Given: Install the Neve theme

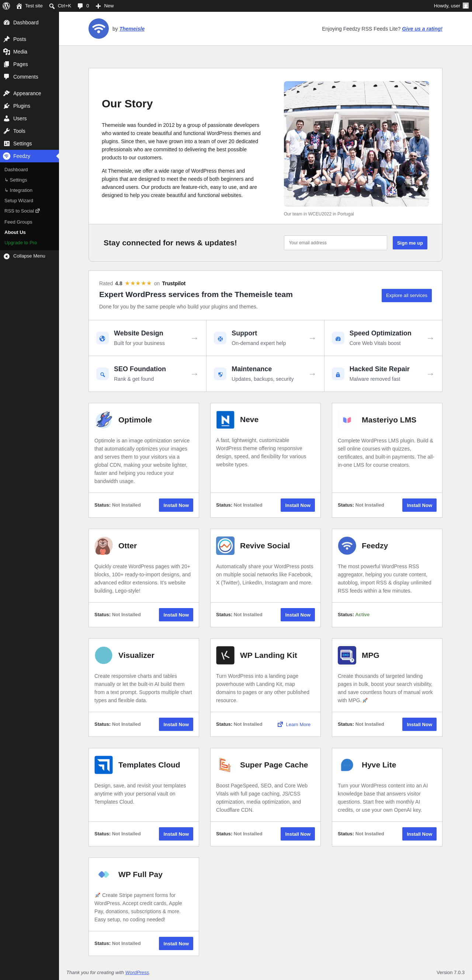Looking at the screenshot, I should click(x=298, y=505).
